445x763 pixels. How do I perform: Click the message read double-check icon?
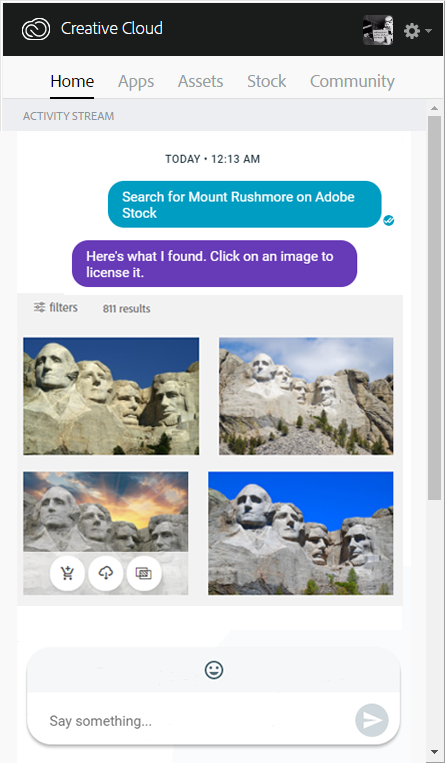click(389, 220)
